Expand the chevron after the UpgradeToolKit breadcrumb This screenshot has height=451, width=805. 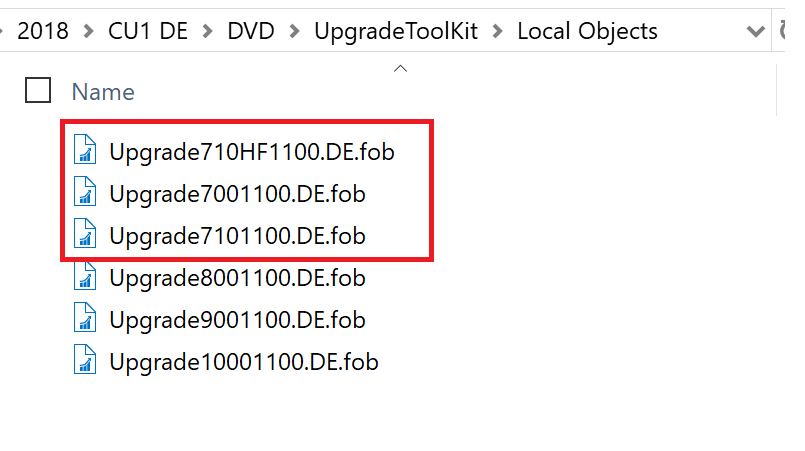(498, 31)
